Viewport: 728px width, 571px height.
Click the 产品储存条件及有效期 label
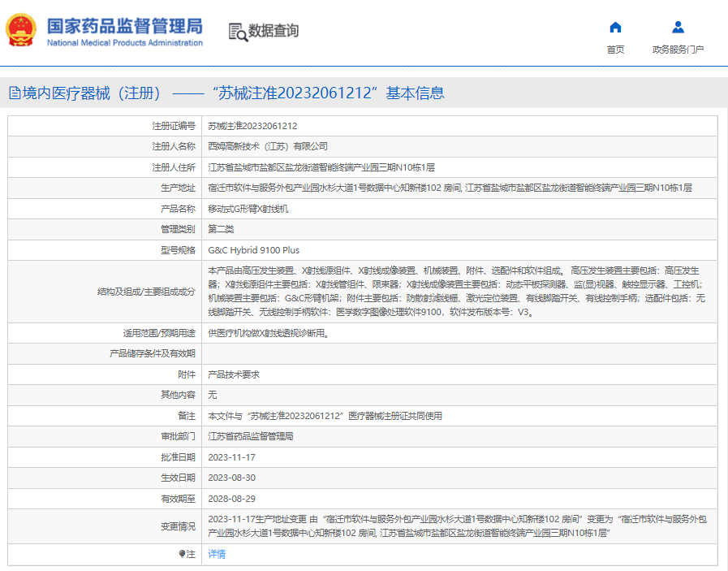click(x=153, y=353)
